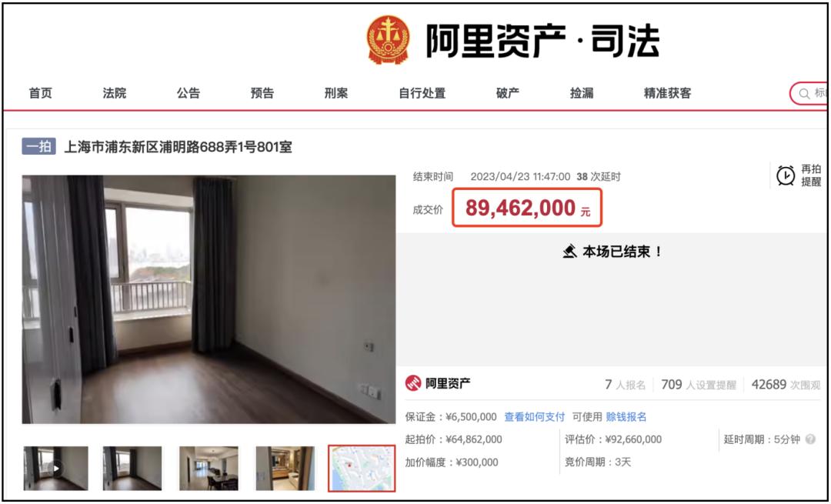831x504 pixels.
Task: Click the 一拍 badge before the address
Action: click(x=38, y=146)
